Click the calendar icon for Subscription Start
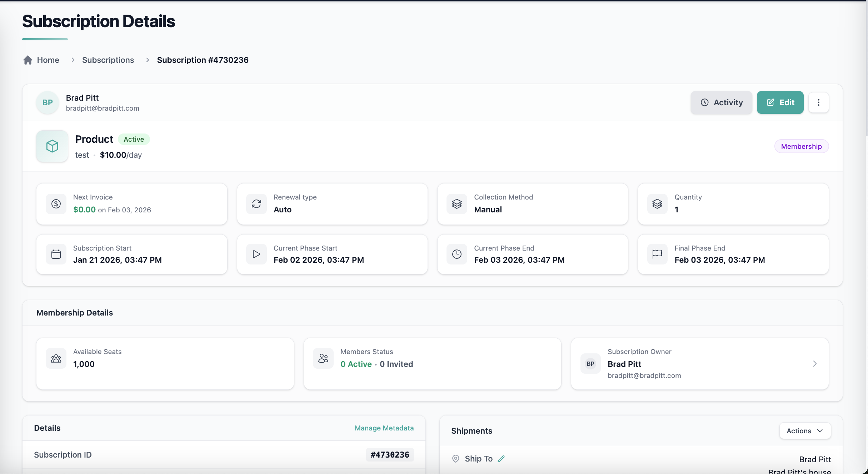This screenshot has height=474, width=868. point(56,254)
